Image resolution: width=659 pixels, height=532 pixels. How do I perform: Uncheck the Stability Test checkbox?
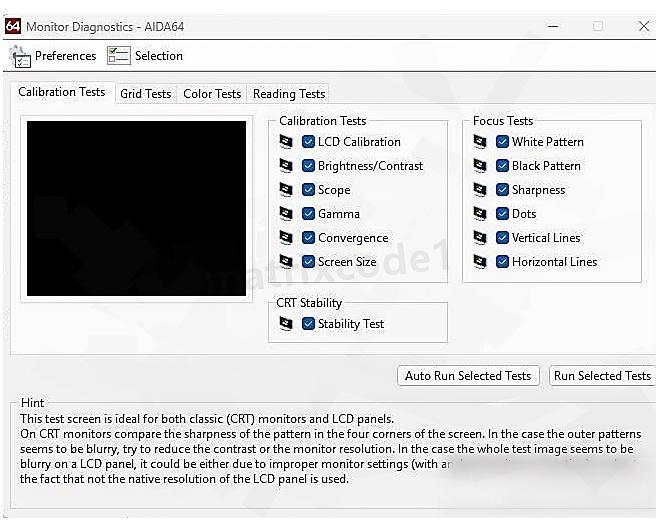pyautogui.click(x=308, y=324)
